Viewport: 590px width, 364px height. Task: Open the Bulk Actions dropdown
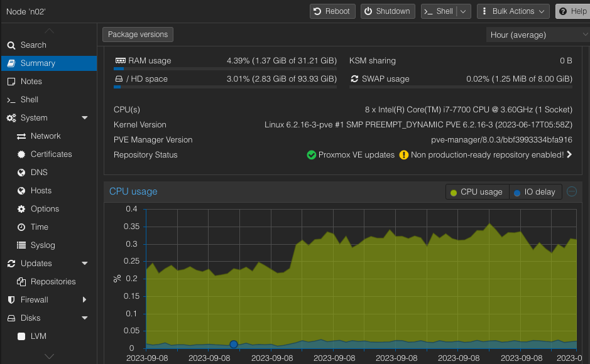513,11
